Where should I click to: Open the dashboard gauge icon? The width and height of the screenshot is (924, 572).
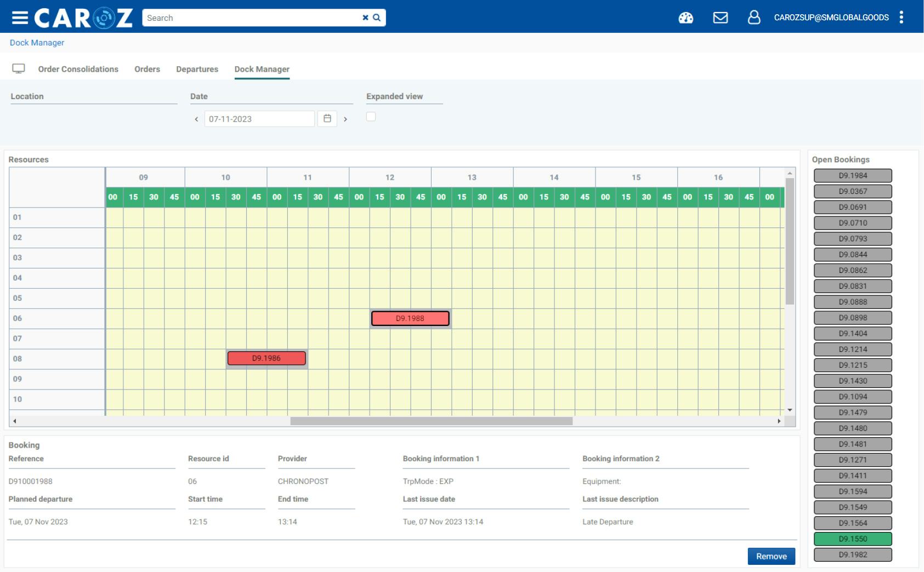685,17
